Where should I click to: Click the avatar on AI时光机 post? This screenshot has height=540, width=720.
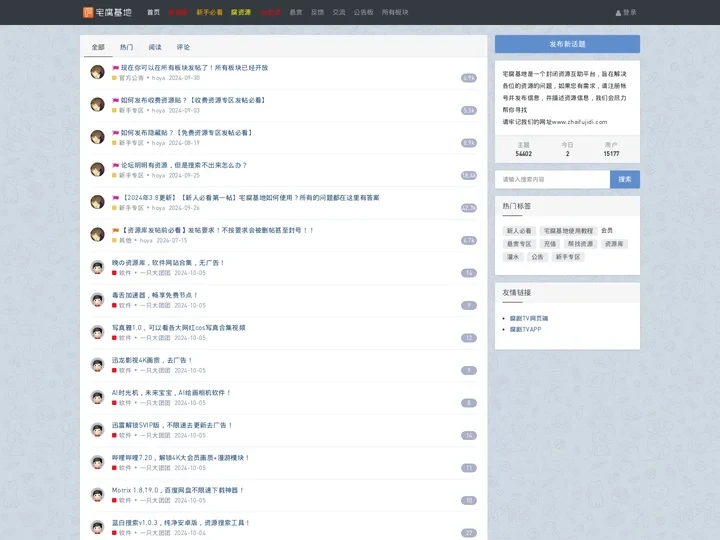pos(97,397)
